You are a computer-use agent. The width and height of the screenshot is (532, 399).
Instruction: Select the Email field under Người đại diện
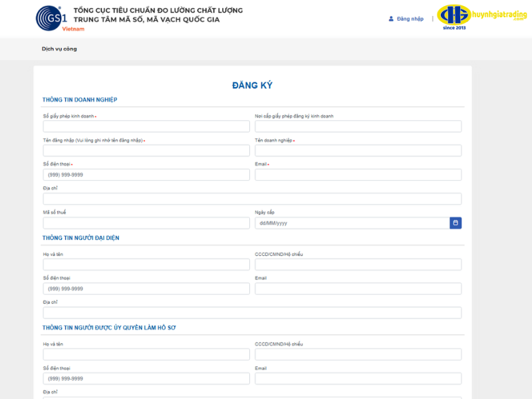click(358, 289)
